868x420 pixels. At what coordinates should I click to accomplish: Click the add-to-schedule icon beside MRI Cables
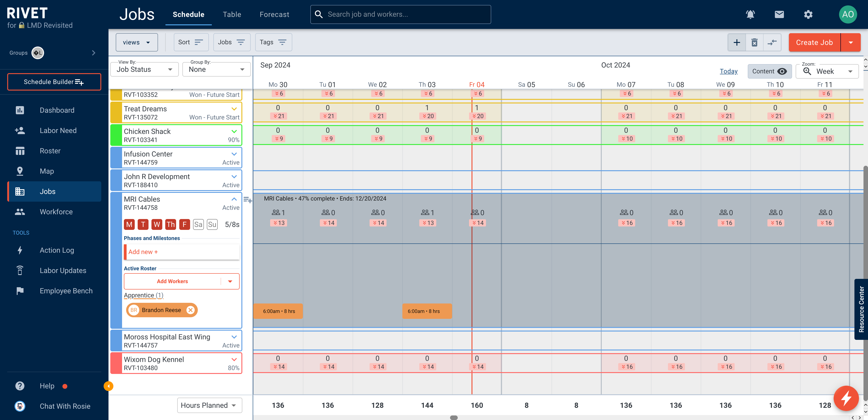248,200
